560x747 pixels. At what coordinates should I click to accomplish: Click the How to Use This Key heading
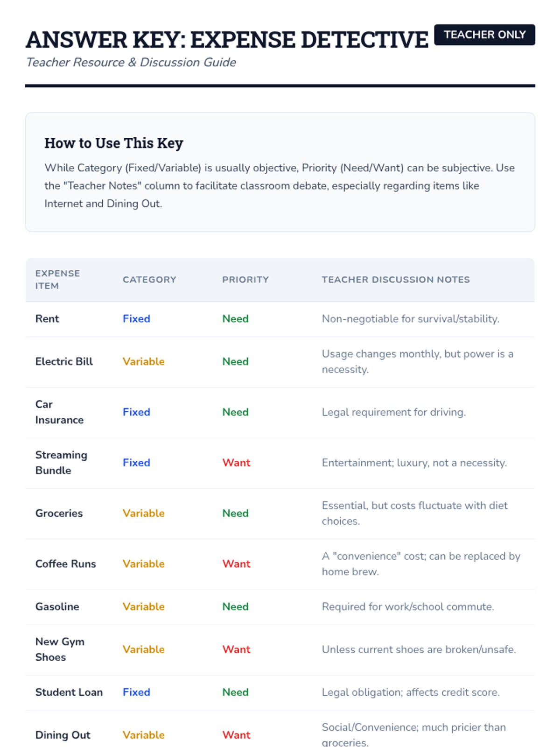click(114, 143)
